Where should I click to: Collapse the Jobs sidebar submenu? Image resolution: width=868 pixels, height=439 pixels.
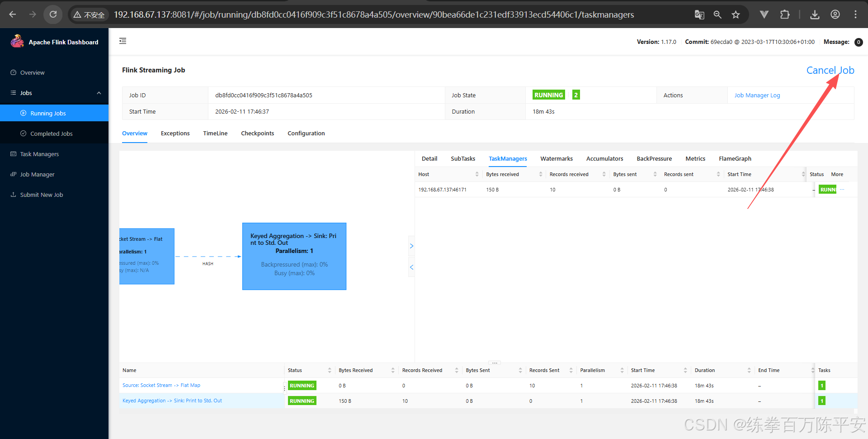click(x=99, y=93)
